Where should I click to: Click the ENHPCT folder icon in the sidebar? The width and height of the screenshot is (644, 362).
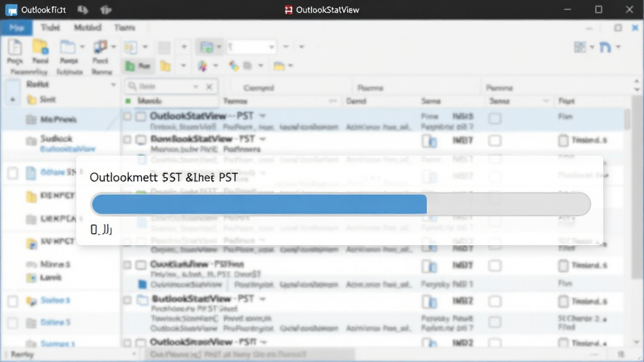tap(31, 197)
